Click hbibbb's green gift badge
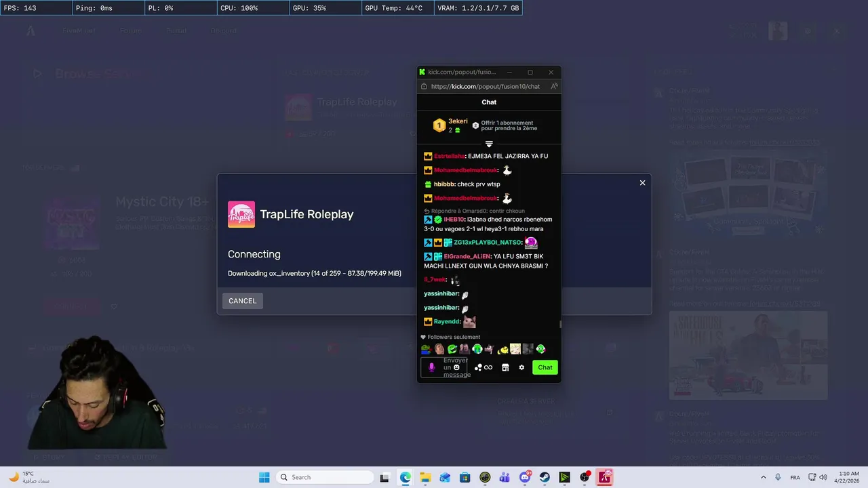 (x=428, y=184)
